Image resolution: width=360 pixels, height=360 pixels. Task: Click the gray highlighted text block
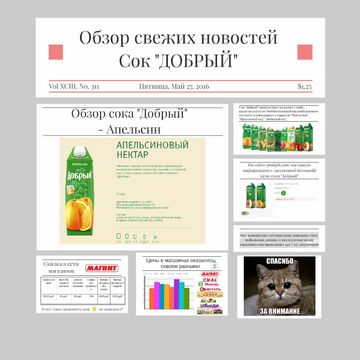point(279,240)
